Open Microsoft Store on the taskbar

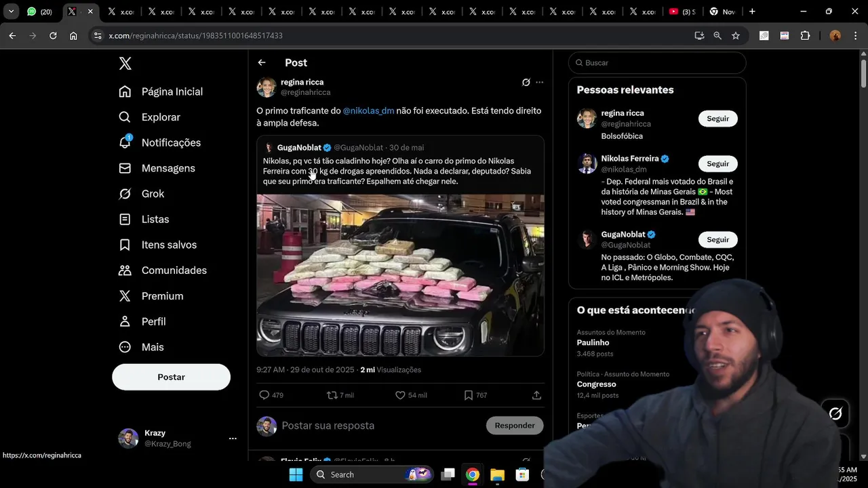(x=521, y=474)
